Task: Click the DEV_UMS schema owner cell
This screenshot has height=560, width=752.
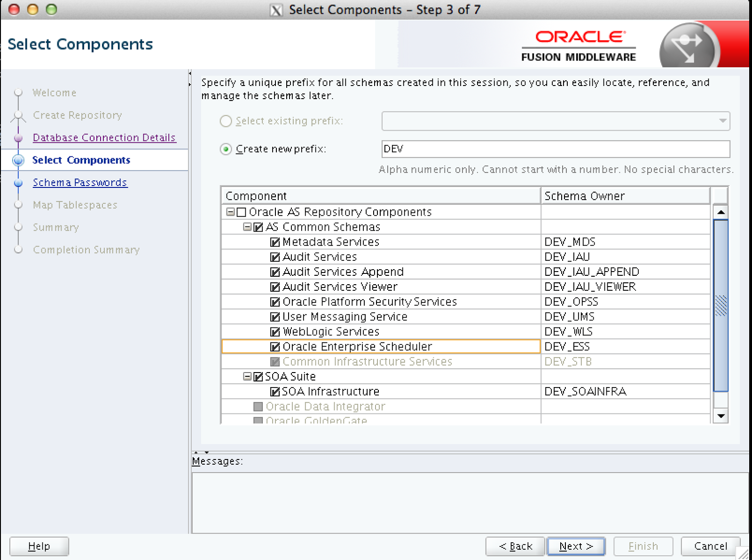Action: click(x=626, y=317)
